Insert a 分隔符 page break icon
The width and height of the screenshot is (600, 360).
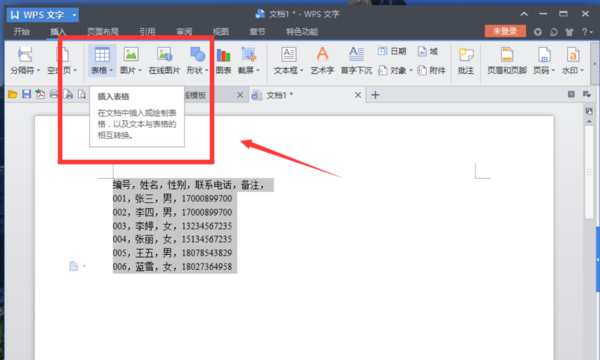coord(25,54)
